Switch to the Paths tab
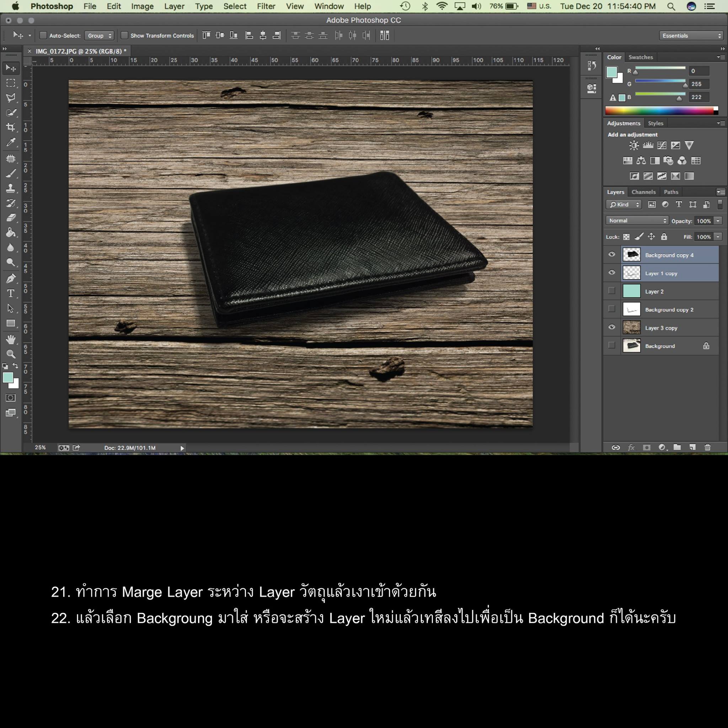 point(671,192)
